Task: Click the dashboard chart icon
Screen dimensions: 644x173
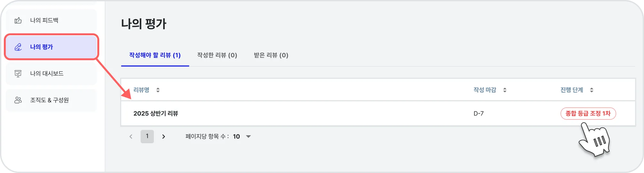Action: click(x=18, y=74)
